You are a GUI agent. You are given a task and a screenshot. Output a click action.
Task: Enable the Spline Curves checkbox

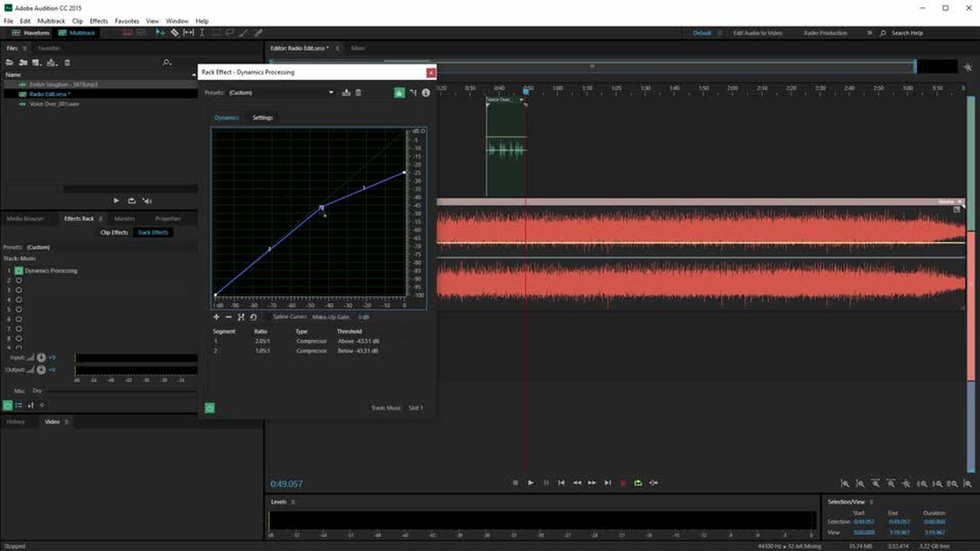267,317
